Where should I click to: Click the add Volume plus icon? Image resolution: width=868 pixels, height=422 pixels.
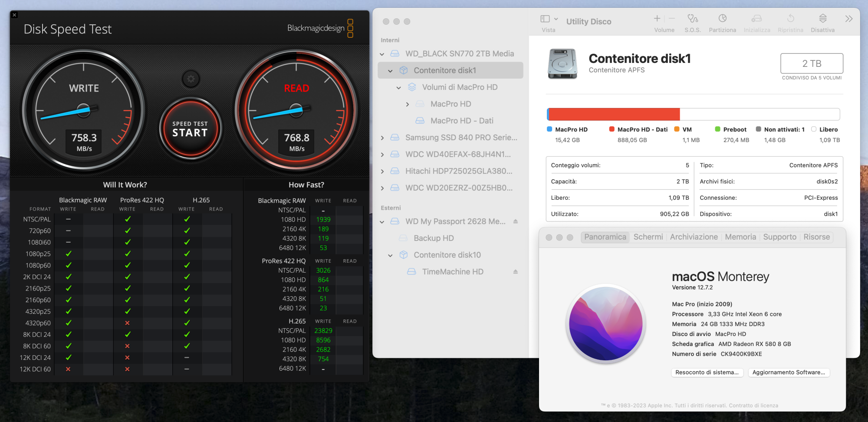[657, 19]
